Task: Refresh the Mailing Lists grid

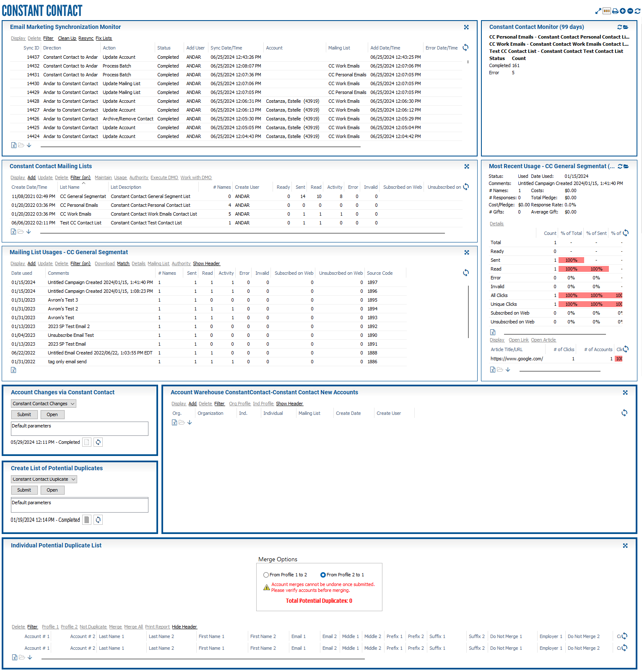Action: pos(466,187)
